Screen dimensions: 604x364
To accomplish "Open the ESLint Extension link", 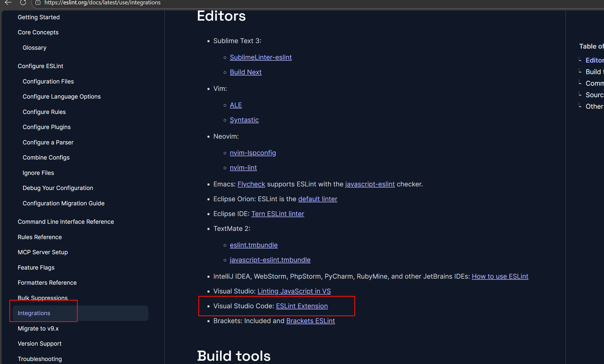I will [302, 306].
